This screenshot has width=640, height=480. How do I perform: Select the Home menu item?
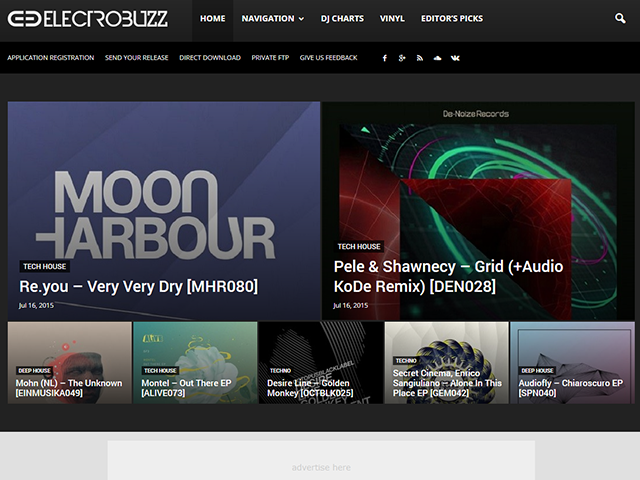(213, 19)
